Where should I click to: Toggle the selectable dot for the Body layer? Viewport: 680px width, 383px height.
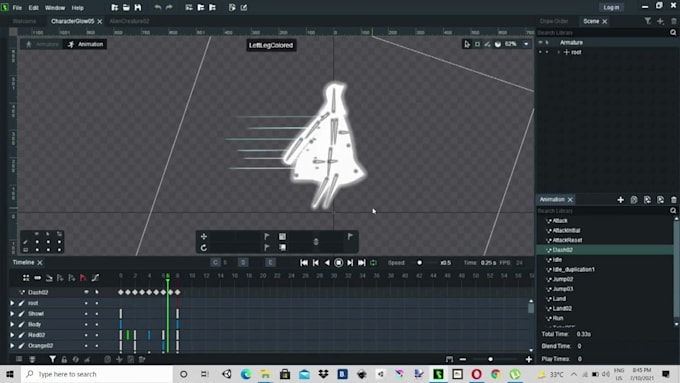pos(97,324)
